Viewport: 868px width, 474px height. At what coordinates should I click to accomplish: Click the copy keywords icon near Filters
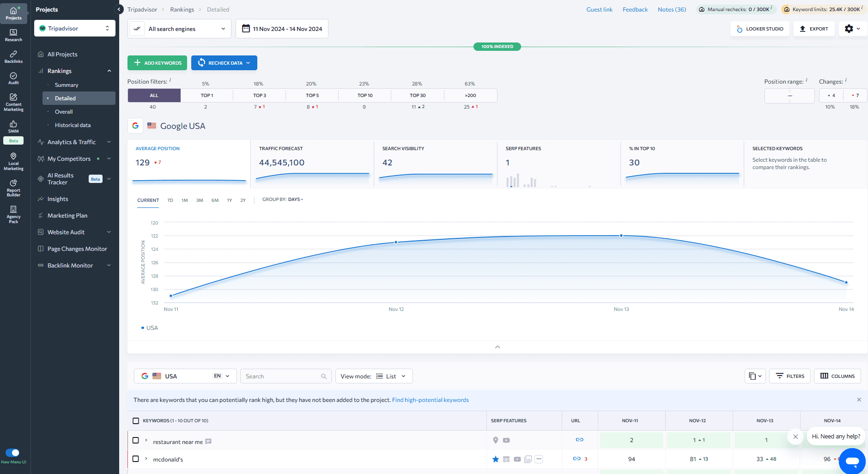755,376
